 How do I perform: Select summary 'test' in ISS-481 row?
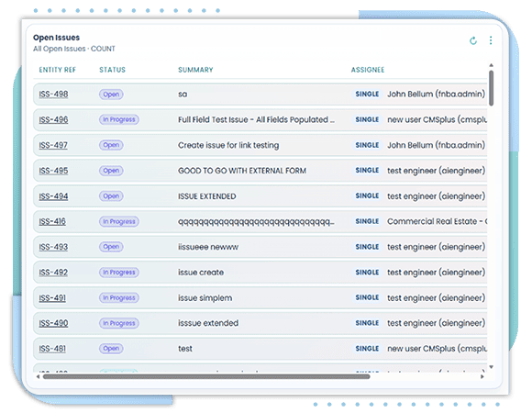pyautogui.click(x=185, y=349)
